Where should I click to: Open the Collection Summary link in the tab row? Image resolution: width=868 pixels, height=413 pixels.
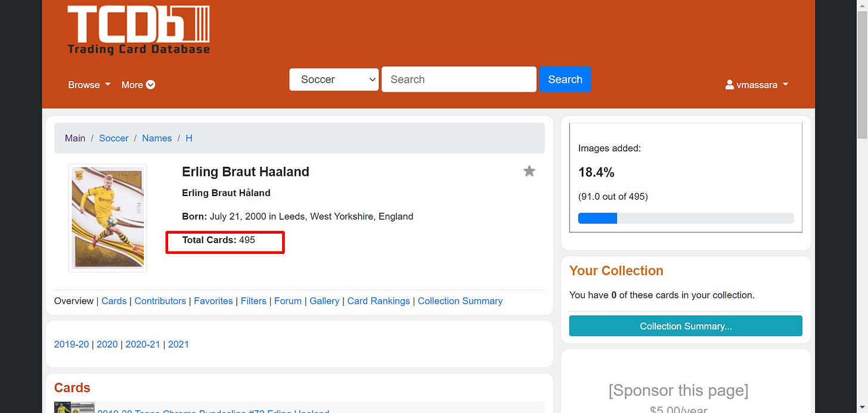(460, 301)
